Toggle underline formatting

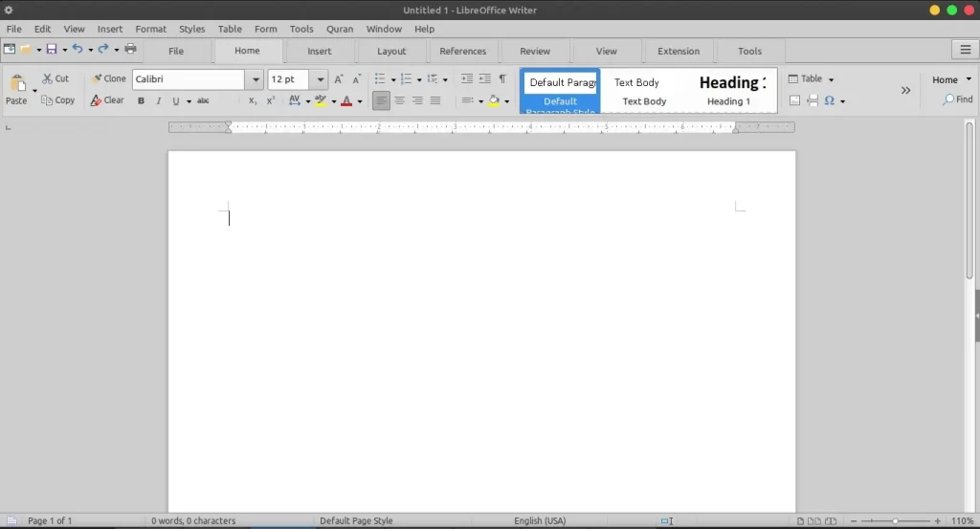(176, 100)
